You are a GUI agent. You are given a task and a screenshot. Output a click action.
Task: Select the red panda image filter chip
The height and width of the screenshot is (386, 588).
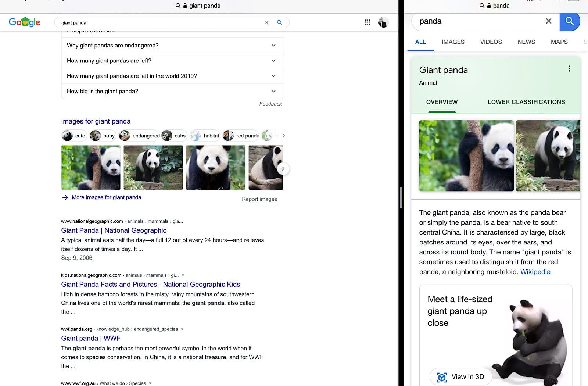241,136
